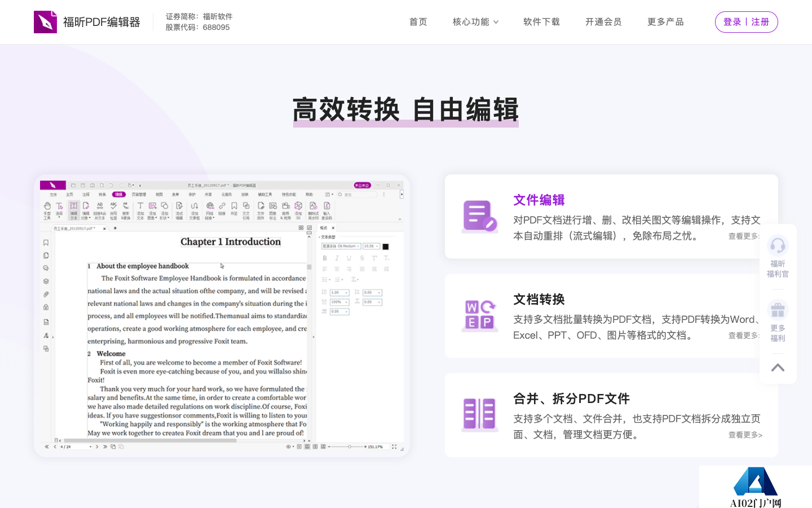812x508 pixels.
Task: Open the 首页 navigation item
Action: coord(418,22)
